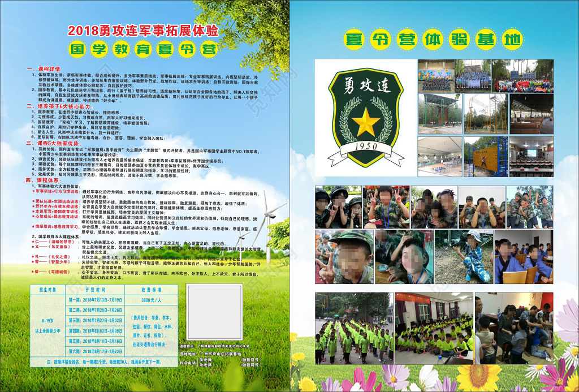
Task: Click the line "2、师资优势"
Action: coord(127,161)
